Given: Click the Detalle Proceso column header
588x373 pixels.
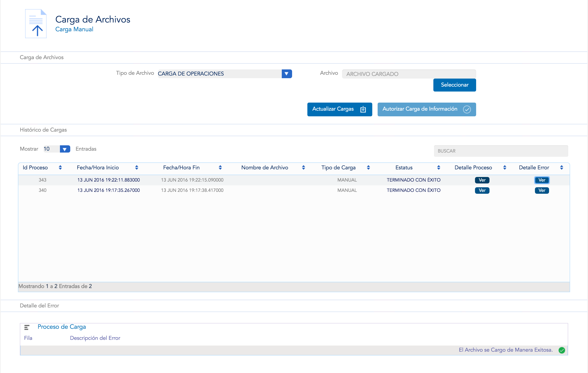Looking at the screenshot, I should [473, 168].
